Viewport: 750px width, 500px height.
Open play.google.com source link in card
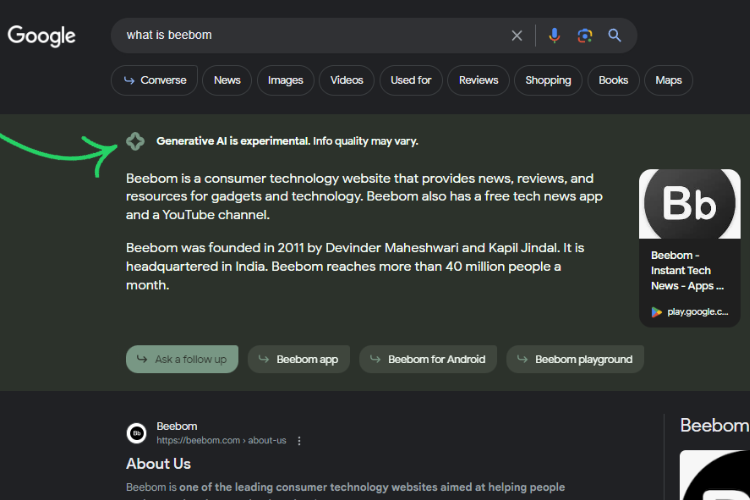[690, 312]
